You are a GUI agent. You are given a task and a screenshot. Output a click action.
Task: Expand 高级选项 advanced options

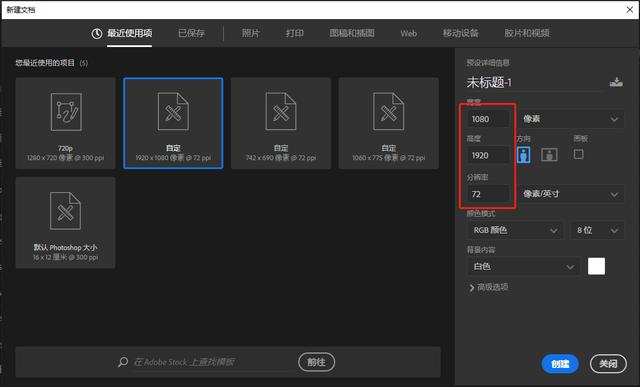489,287
